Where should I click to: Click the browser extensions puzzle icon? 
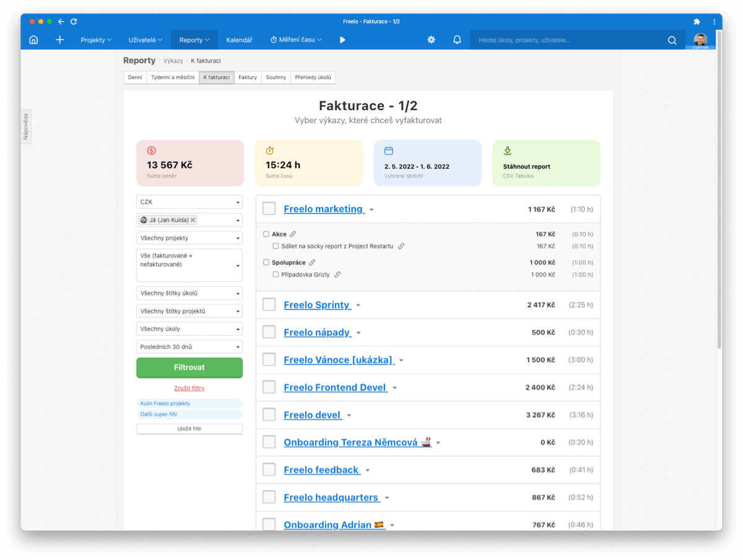click(x=697, y=22)
